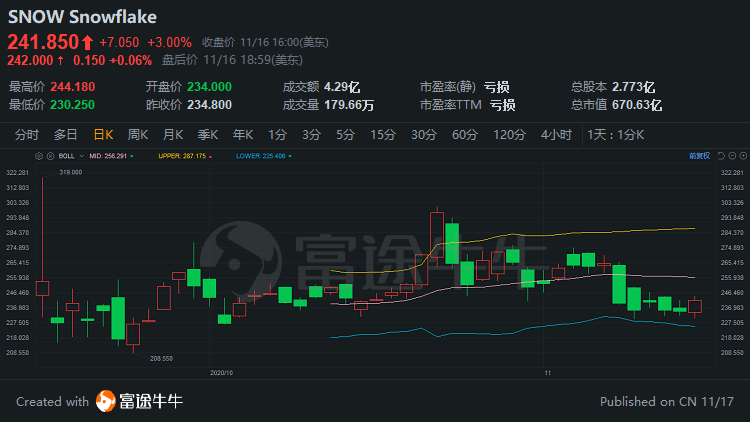Click the 2020/10 date axis label
Screen dimensions: 750x422
pos(221,373)
